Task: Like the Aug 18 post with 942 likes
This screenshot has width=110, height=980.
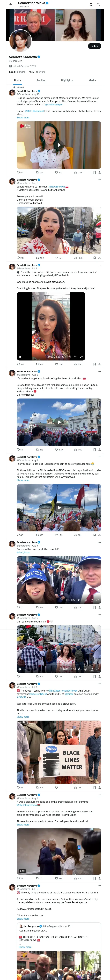Action: (58, 172)
